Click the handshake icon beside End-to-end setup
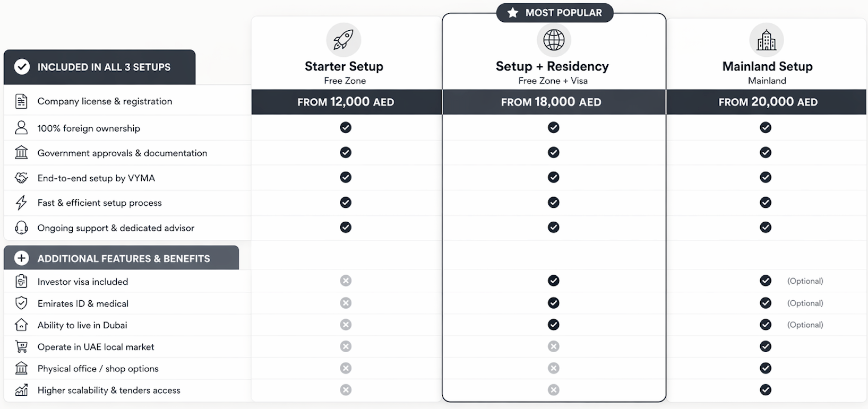Screen dimensions: 868x409 [x=21, y=178]
